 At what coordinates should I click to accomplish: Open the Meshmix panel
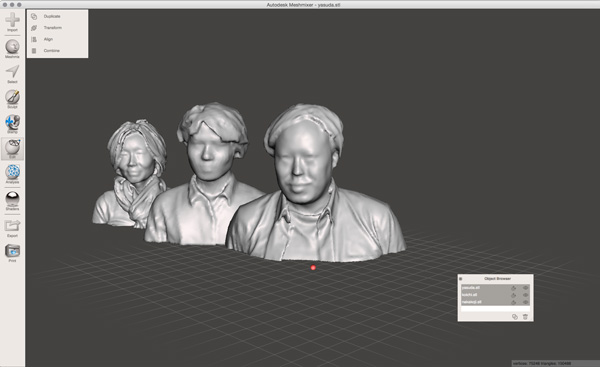[12, 49]
